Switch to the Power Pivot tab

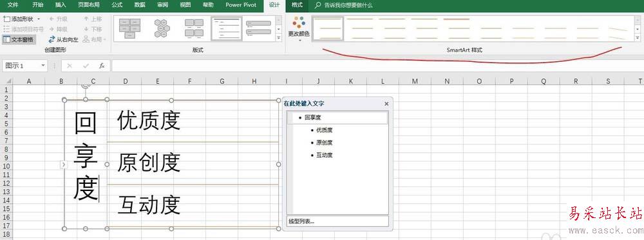pos(241,5)
